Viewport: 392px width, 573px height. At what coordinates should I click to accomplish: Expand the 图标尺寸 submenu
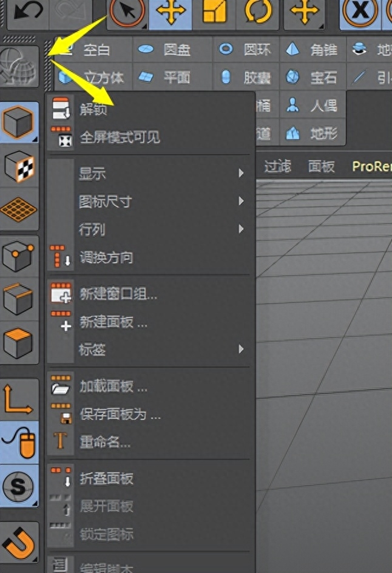tap(150, 202)
